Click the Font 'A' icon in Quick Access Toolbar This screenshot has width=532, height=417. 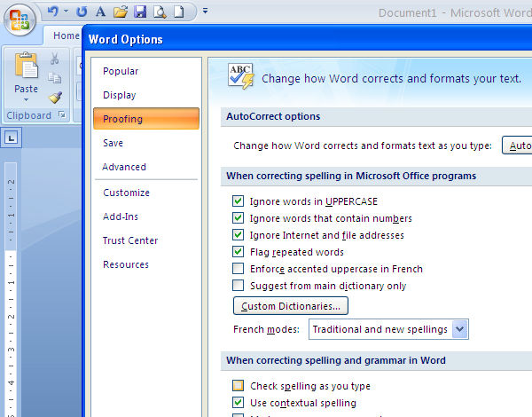[100, 12]
